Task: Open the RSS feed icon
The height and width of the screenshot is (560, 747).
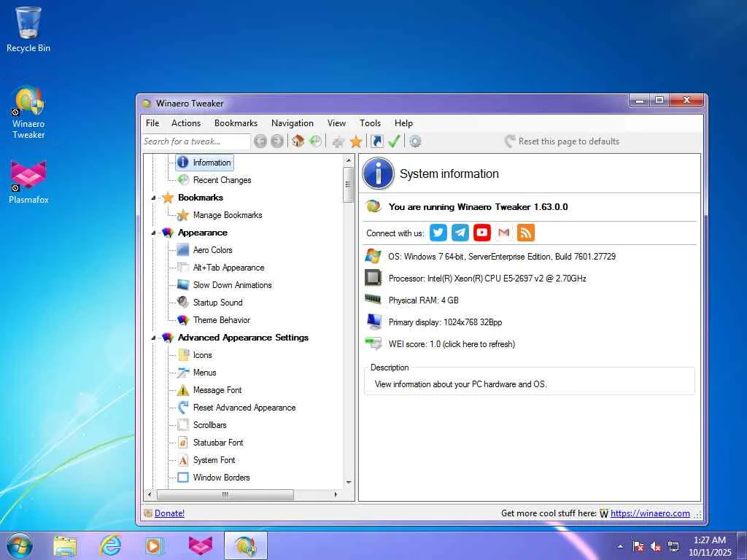Action: click(526, 233)
